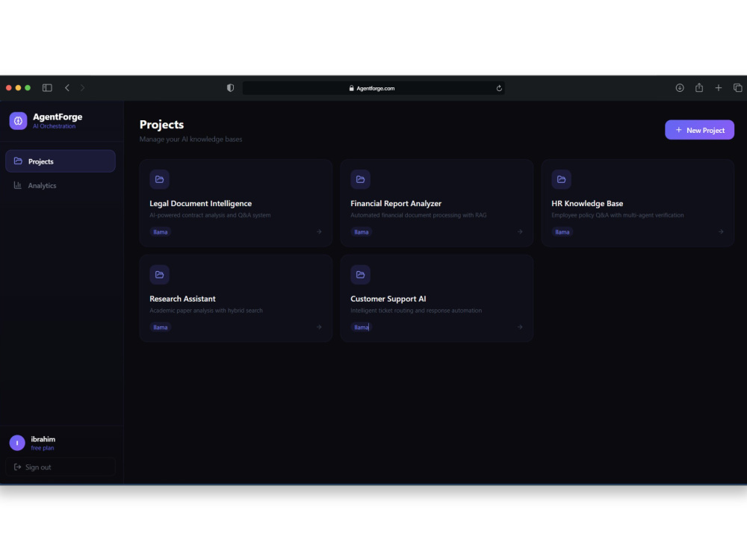Click the folder icon on Customer Support AI card
Image resolution: width=747 pixels, height=560 pixels.
[361, 275]
